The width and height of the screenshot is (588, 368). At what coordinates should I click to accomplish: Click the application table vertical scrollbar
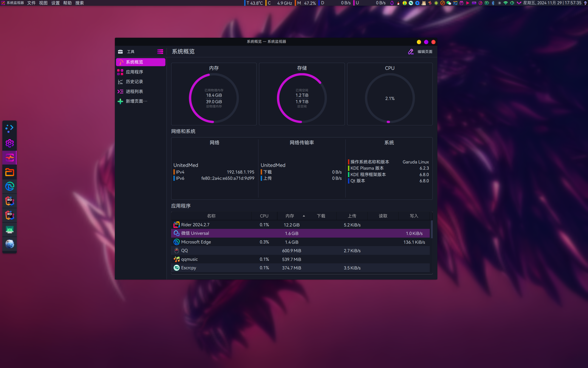(x=432, y=229)
